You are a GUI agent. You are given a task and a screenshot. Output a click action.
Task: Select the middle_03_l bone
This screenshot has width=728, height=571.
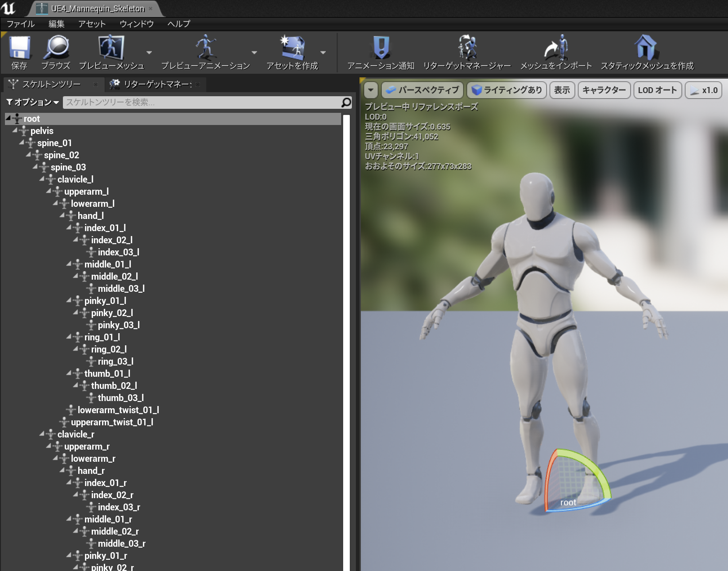[x=121, y=289]
